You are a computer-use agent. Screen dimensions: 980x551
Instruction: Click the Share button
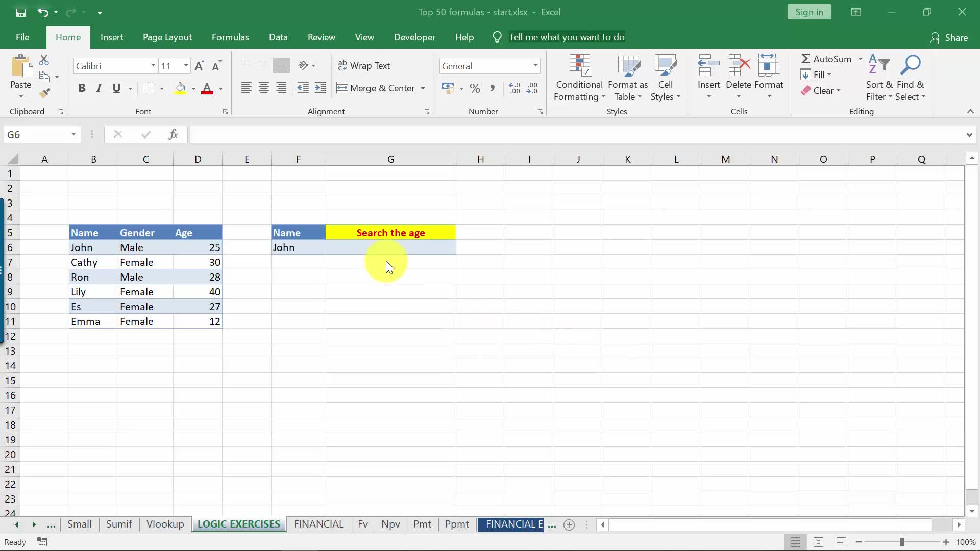(949, 37)
